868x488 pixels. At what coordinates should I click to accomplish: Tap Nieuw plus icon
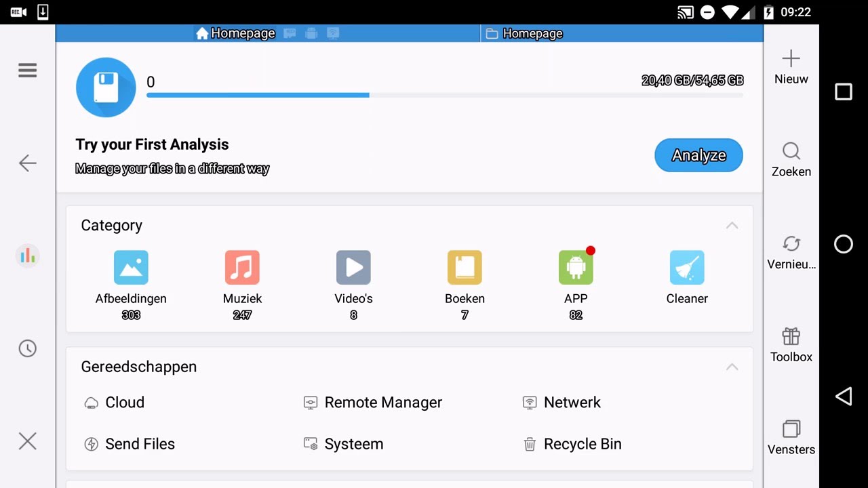pos(791,59)
